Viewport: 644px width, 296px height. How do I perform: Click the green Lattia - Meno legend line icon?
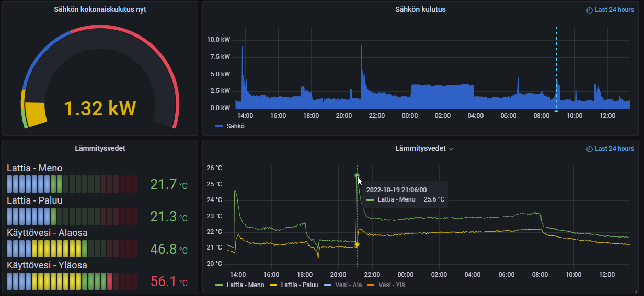point(219,285)
